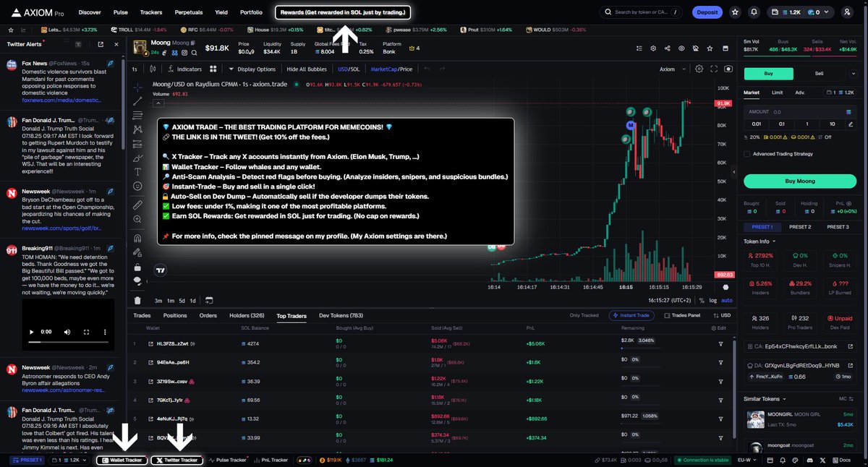The width and height of the screenshot is (868, 467).
Task: Select the PRESET 2 tab
Action: tap(799, 227)
